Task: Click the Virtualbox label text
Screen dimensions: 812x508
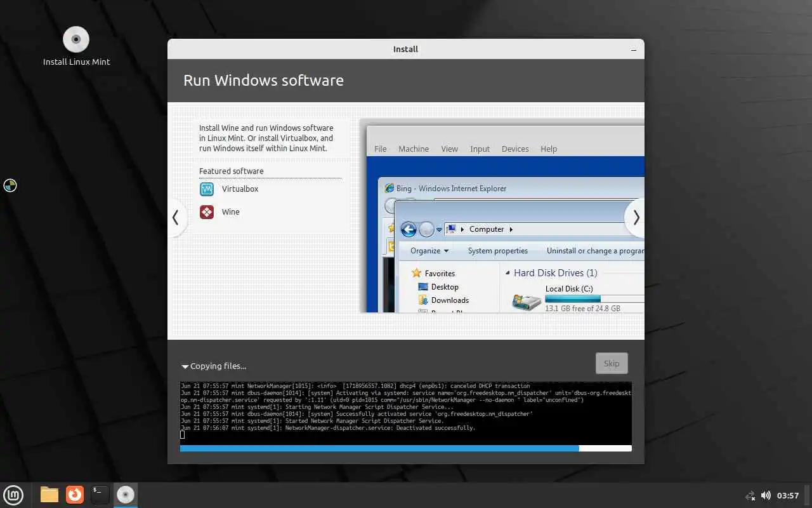Action: 240,189
